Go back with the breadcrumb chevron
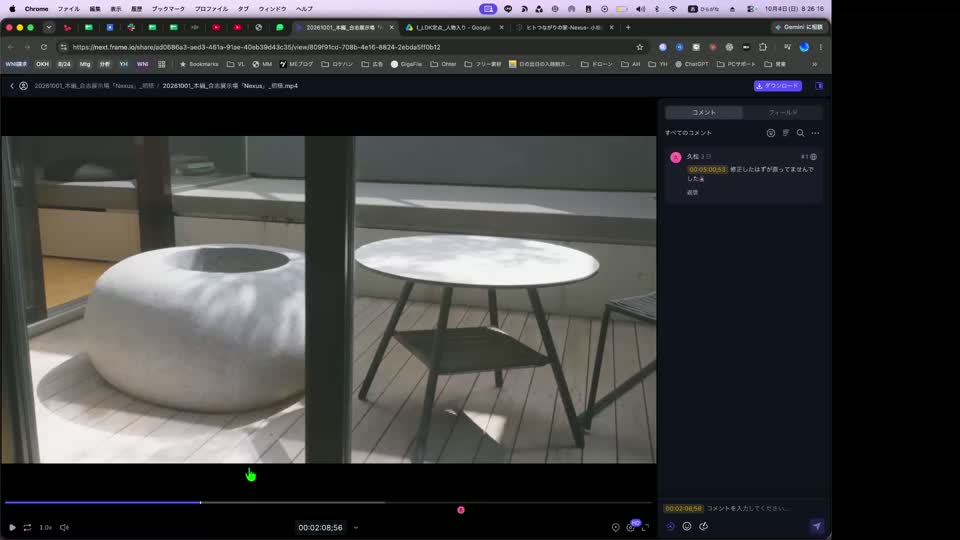Screen dimensions: 960x540 [x=12, y=86]
